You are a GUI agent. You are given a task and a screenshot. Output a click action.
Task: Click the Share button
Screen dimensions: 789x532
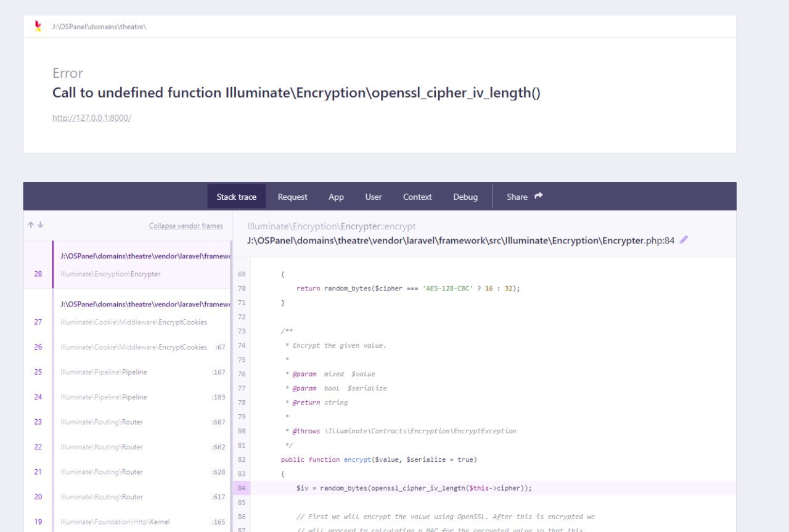(x=525, y=197)
